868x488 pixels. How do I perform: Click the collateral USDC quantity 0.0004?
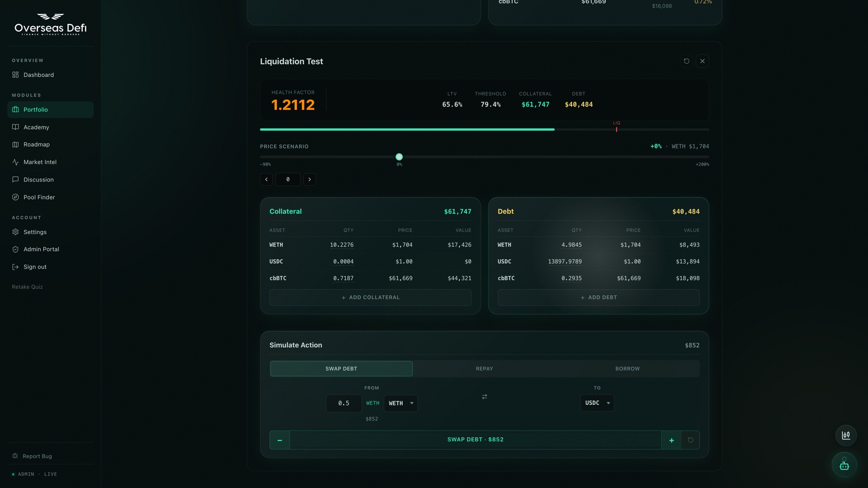(343, 262)
